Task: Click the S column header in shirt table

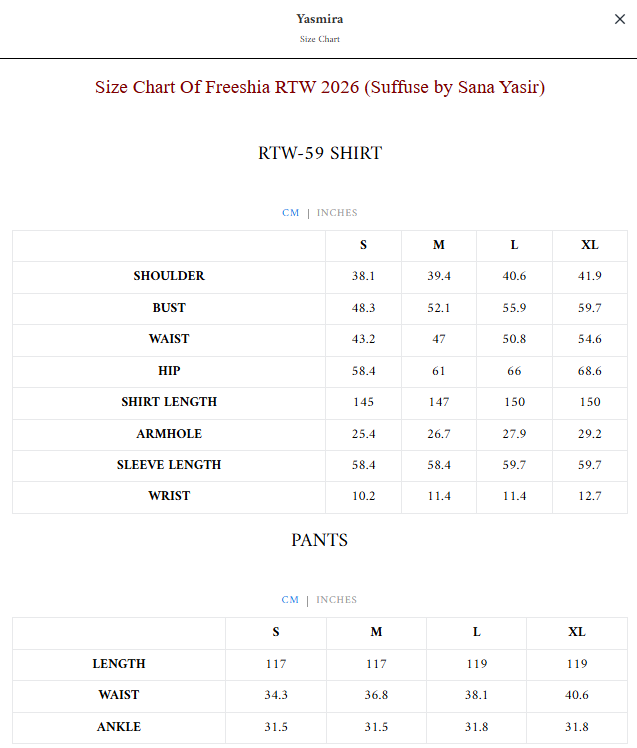Action: (364, 245)
